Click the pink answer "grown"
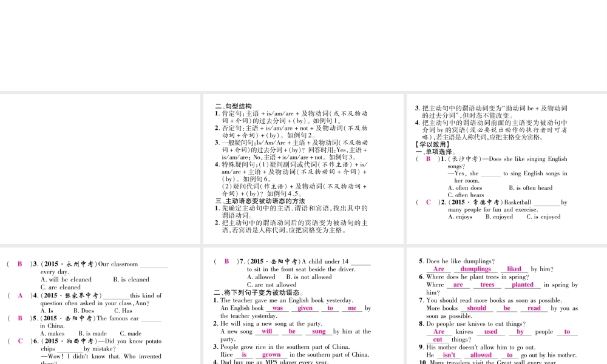 pyautogui.click(x=271, y=354)
